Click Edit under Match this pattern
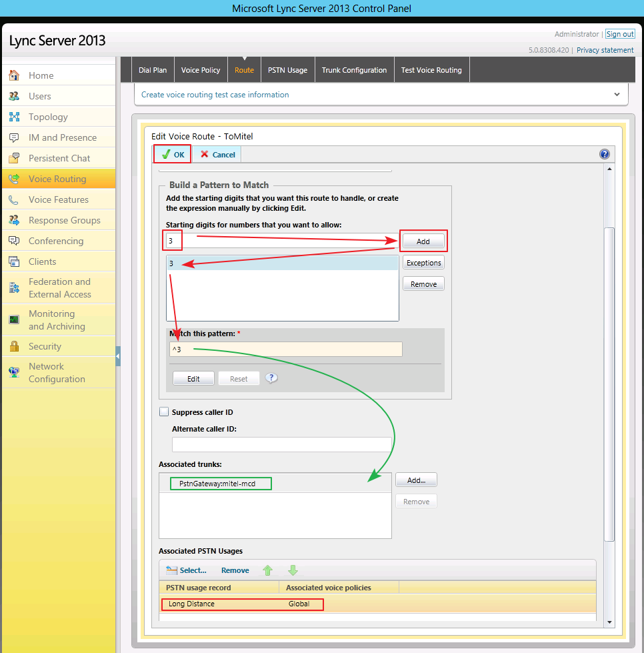 point(193,378)
